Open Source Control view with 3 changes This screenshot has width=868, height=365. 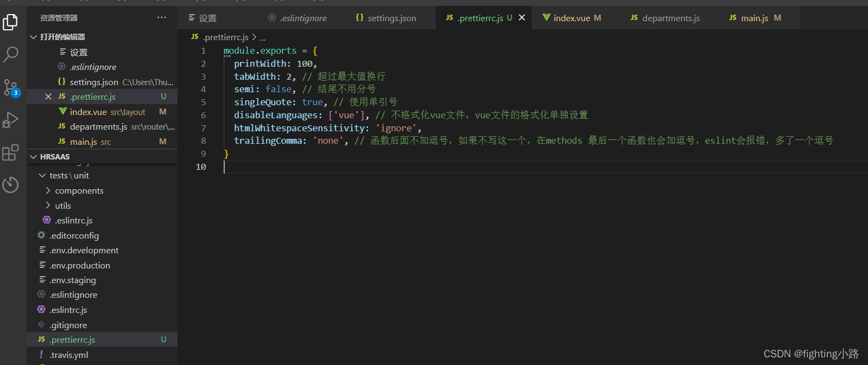pos(10,87)
